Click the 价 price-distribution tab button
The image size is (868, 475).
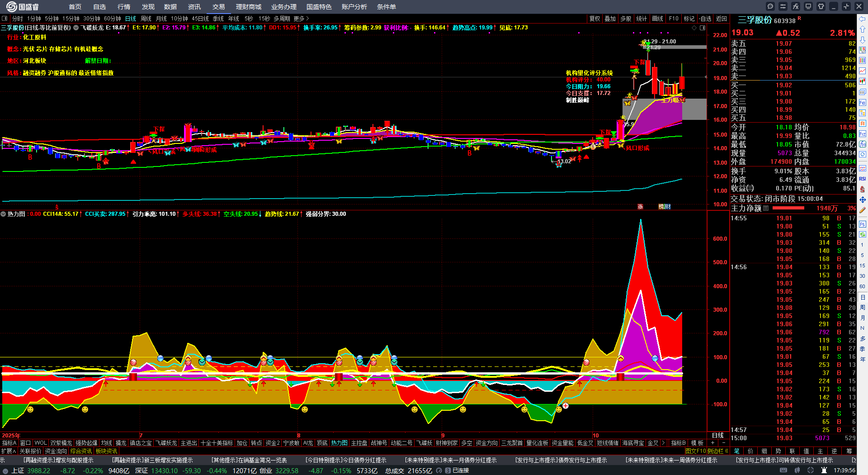[x=750, y=451]
